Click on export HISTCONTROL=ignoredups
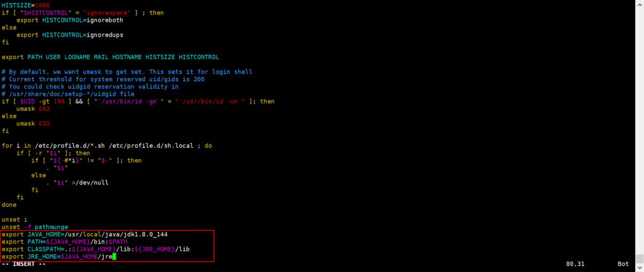644x272 pixels. pyautogui.click(x=70, y=34)
